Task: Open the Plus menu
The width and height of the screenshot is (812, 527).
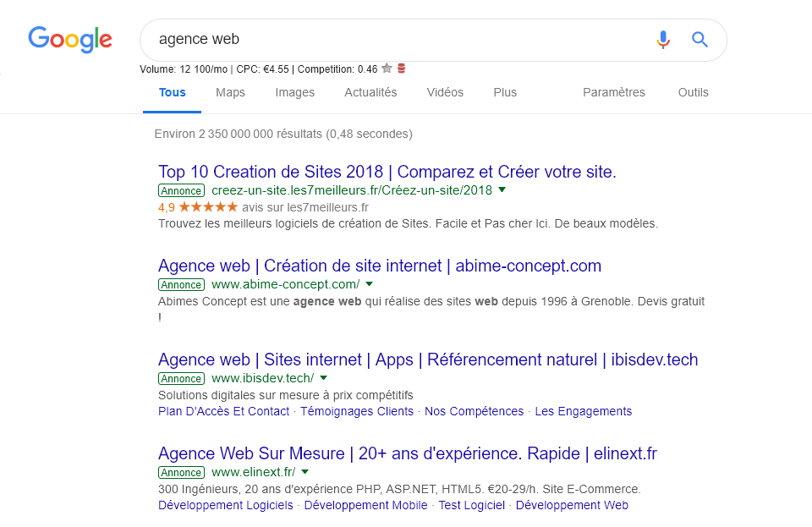Action: [505, 92]
